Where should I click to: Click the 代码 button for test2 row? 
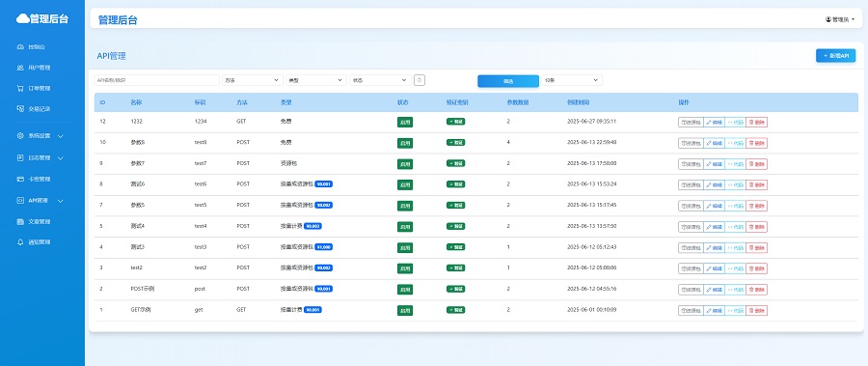(x=735, y=268)
